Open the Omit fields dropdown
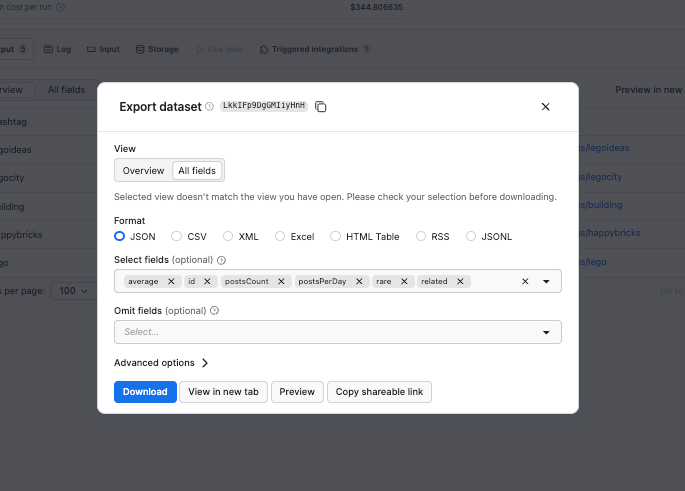Screen dimensions: 685x491 tap(338, 332)
